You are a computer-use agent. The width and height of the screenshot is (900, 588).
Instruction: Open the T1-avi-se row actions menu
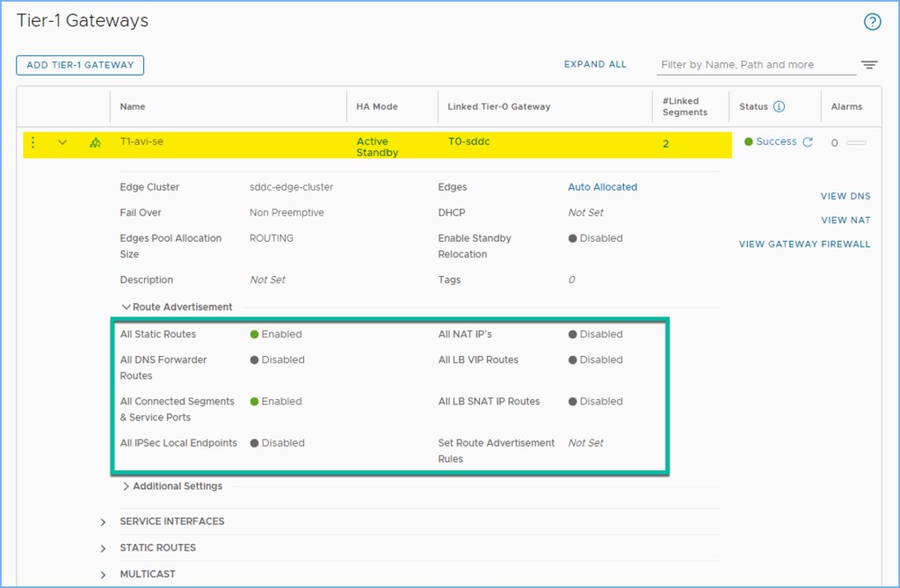[33, 142]
